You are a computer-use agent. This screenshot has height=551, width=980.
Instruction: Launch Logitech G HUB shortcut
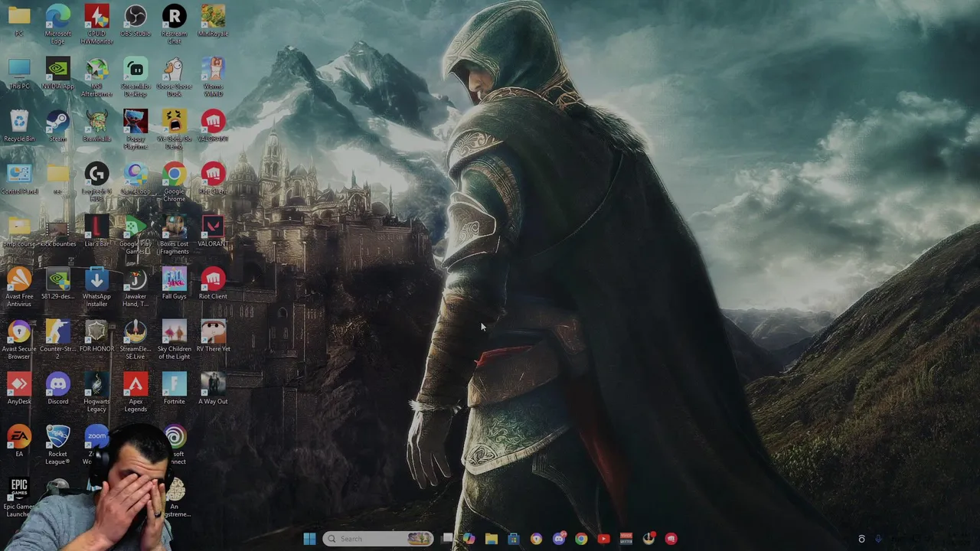tap(96, 181)
